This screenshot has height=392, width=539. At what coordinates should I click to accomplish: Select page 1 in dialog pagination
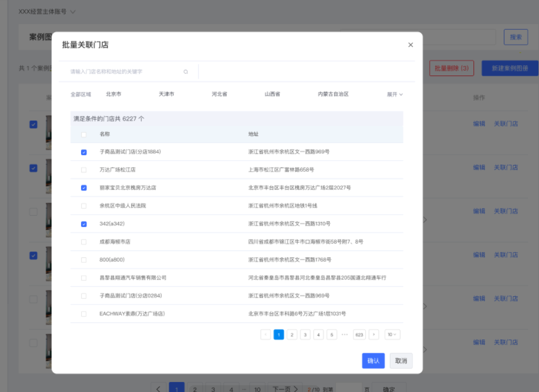click(x=278, y=334)
